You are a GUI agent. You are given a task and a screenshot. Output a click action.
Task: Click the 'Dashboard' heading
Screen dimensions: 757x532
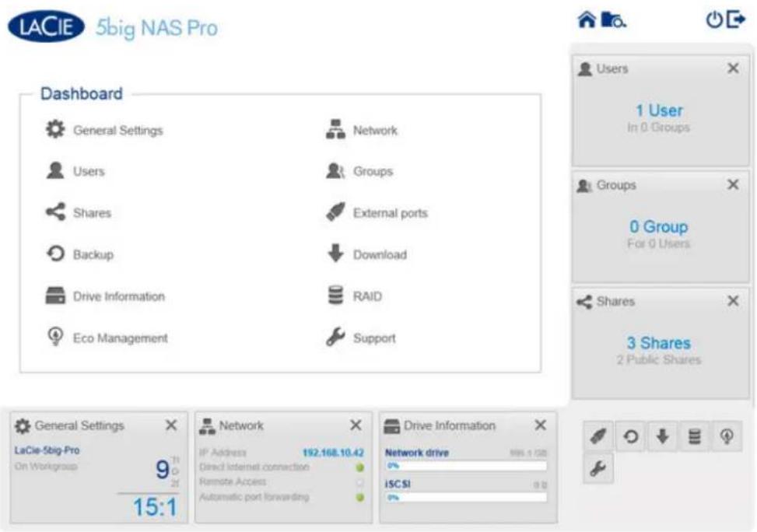coord(82,93)
